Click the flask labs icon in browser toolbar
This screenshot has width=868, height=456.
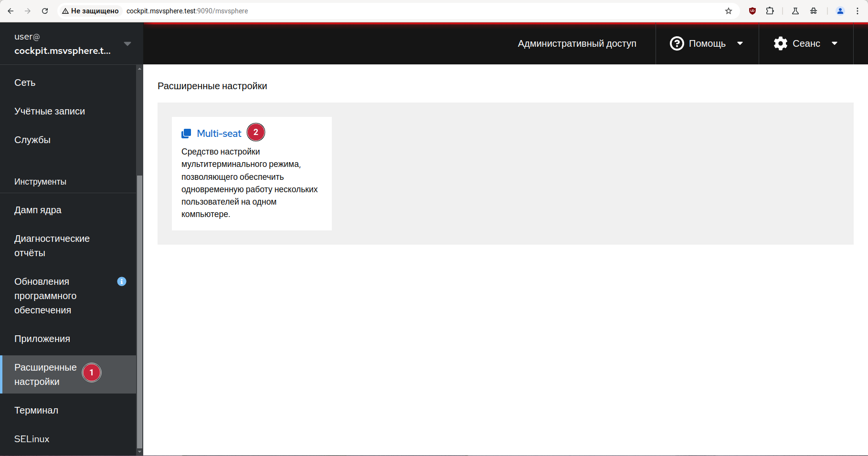[795, 11]
